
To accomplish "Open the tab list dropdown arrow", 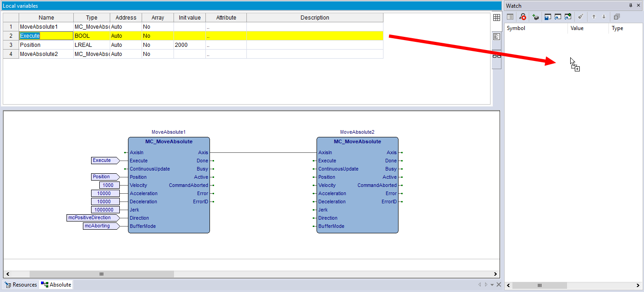I will (x=492, y=285).
